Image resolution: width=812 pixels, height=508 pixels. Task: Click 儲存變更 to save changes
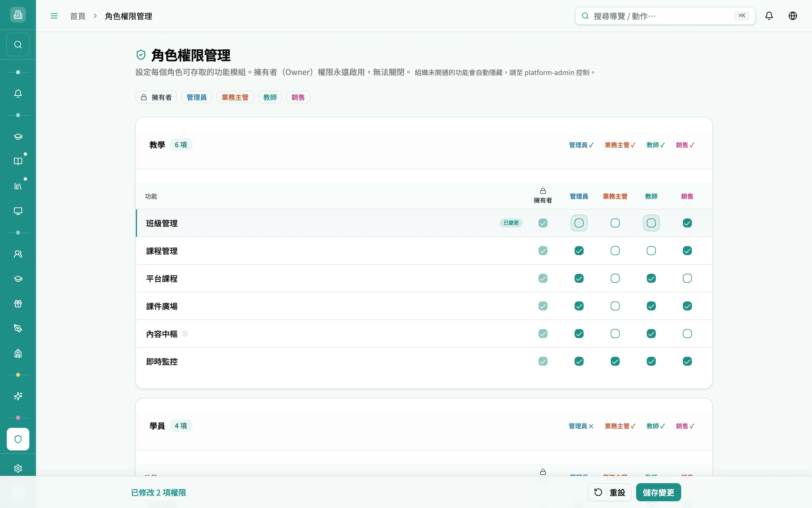tap(658, 492)
